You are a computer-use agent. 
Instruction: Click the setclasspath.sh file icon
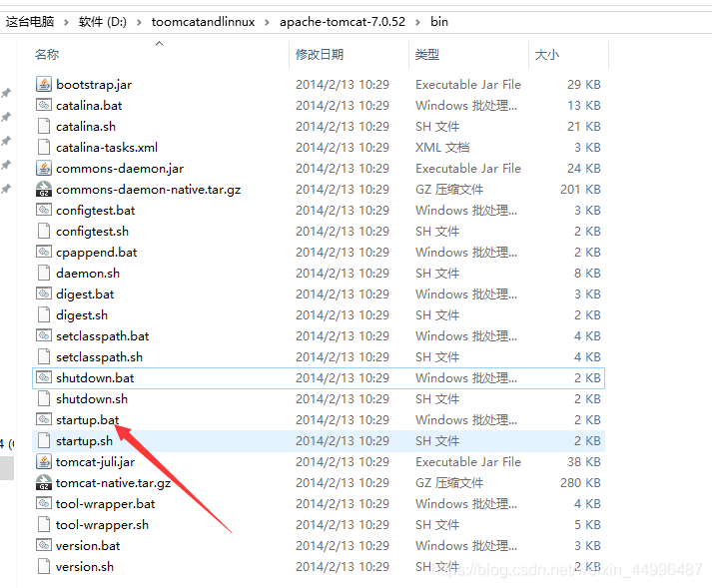44,356
